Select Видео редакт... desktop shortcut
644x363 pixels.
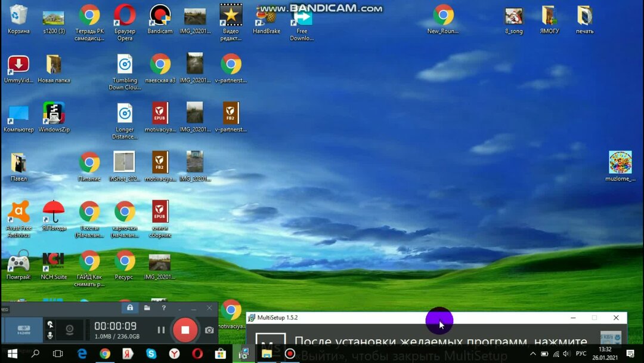tap(231, 23)
